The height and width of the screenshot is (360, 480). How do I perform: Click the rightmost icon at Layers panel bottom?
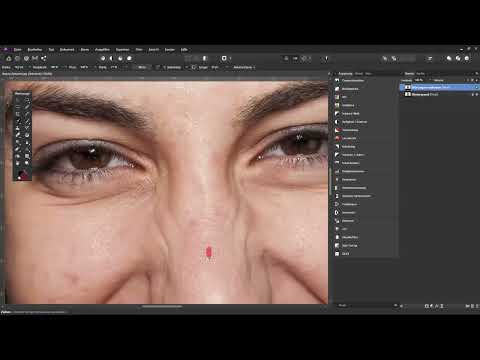click(477, 306)
